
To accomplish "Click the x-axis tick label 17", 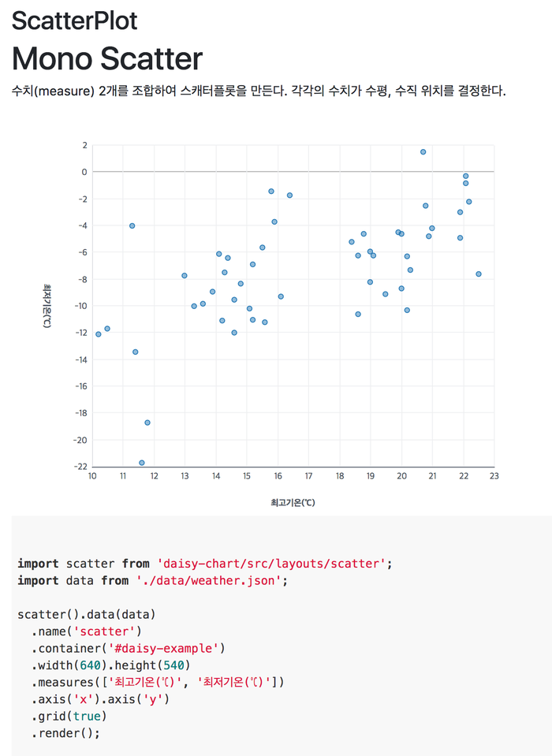I will (308, 476).
